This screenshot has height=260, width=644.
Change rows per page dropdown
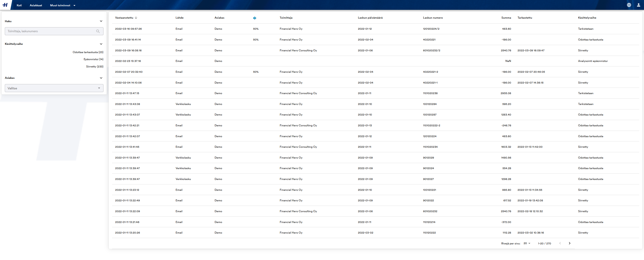click(527, 243)
